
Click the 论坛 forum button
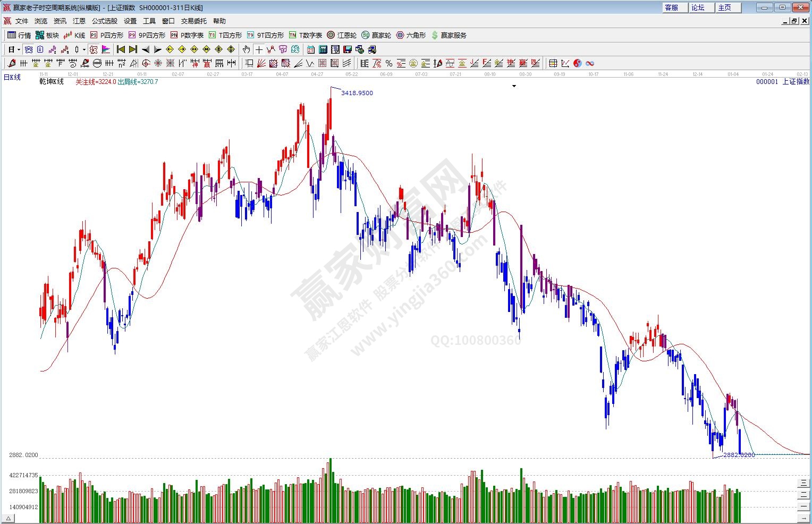pyautogui.click(x=698, y=7)
